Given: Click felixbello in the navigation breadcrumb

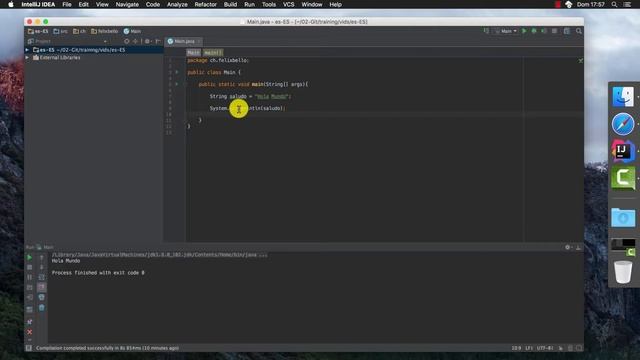Looking at the screenshot, I should 104,31.
